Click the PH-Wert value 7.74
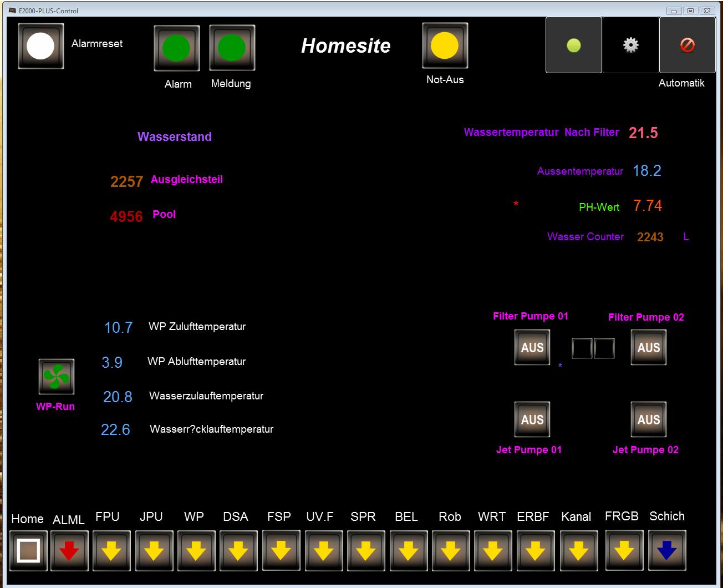 [x=648, y=206]
